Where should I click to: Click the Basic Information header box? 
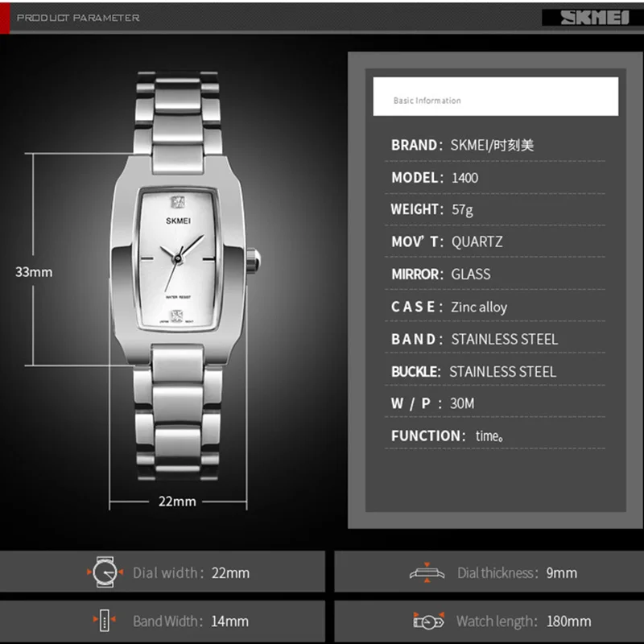[495, 97]
